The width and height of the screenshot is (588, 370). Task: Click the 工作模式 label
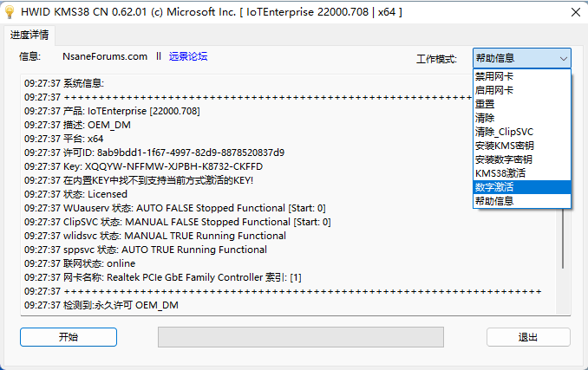click(x=436, y=59)
